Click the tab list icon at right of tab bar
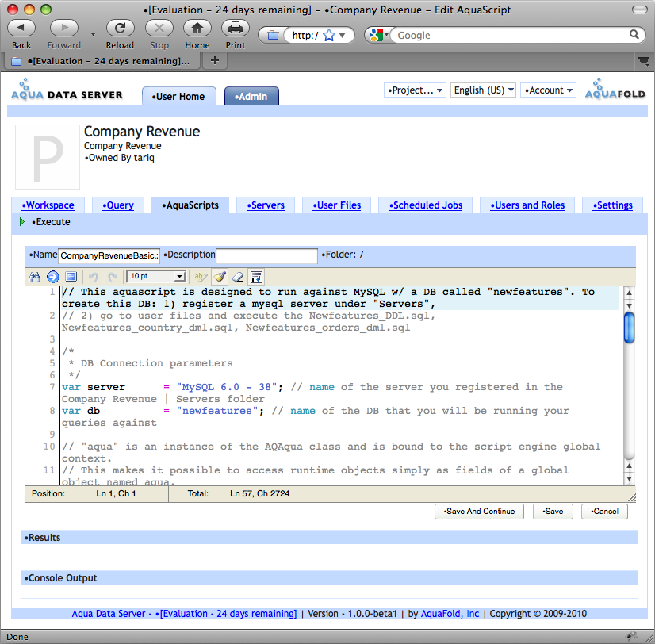 coord(644,61)
